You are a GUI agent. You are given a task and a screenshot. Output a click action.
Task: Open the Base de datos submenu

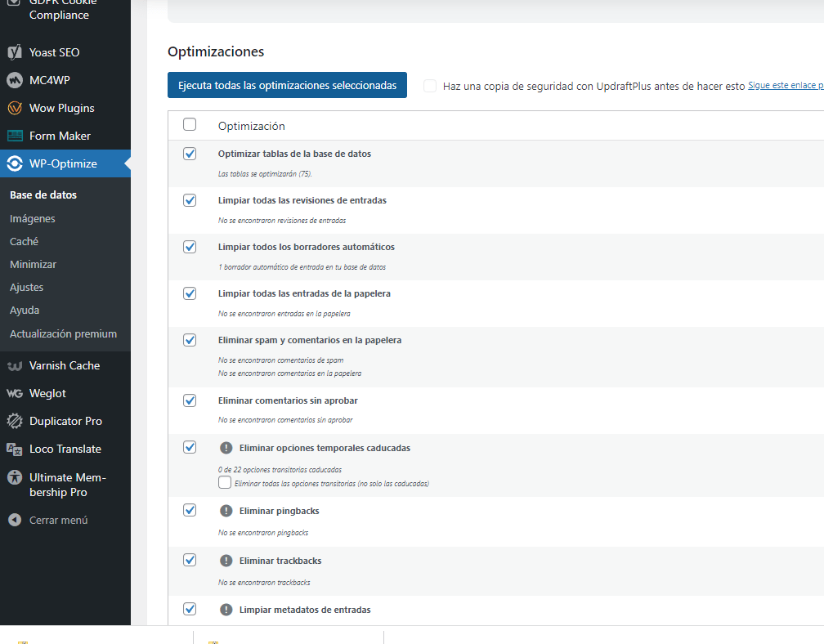[x=43, y=195]
